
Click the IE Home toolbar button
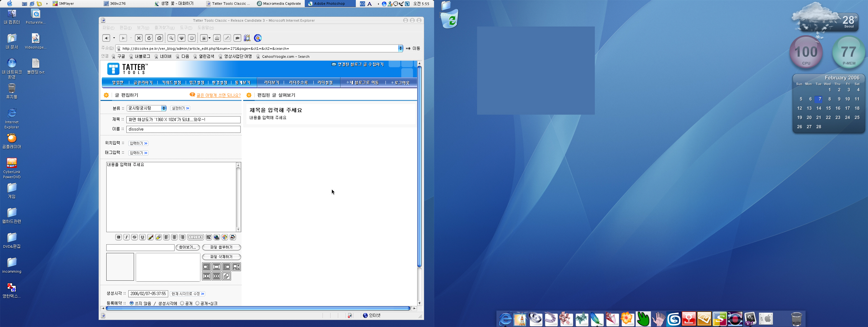point(159,38)
